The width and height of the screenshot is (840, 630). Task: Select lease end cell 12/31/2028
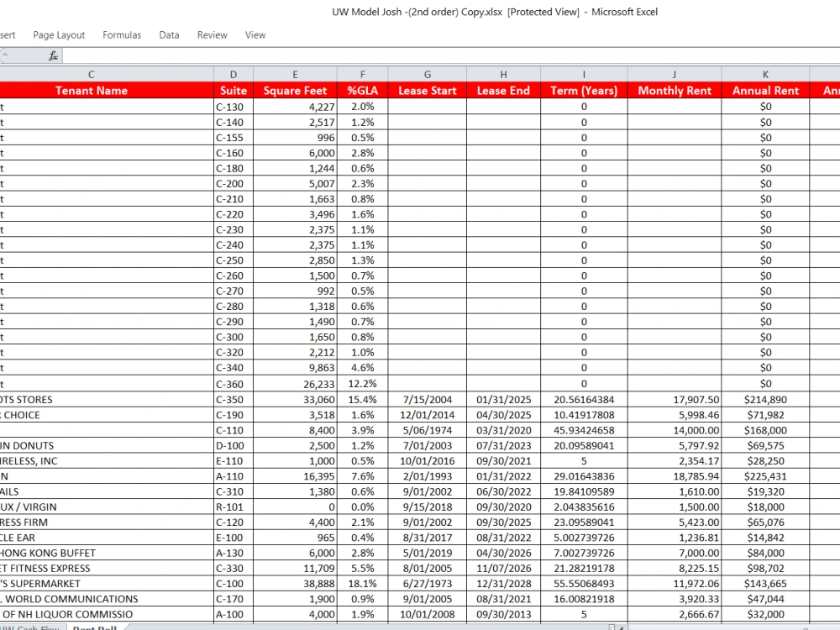click(503, 584)
